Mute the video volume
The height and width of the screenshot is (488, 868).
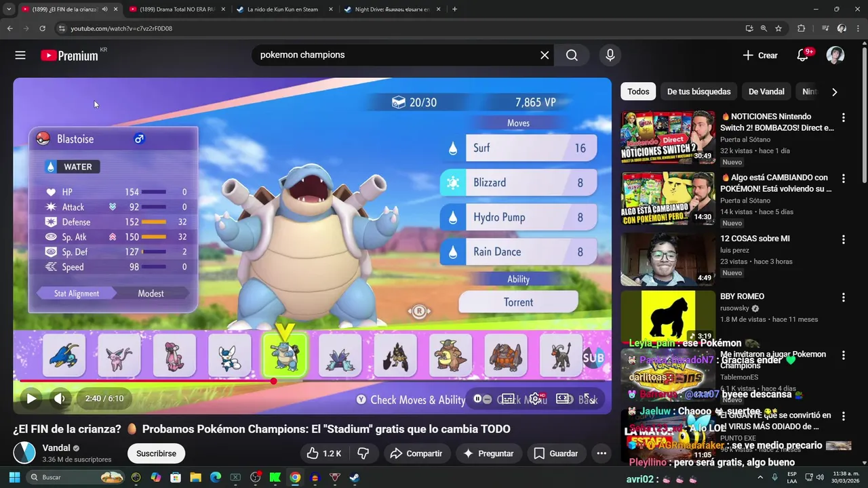coord(60,399)
